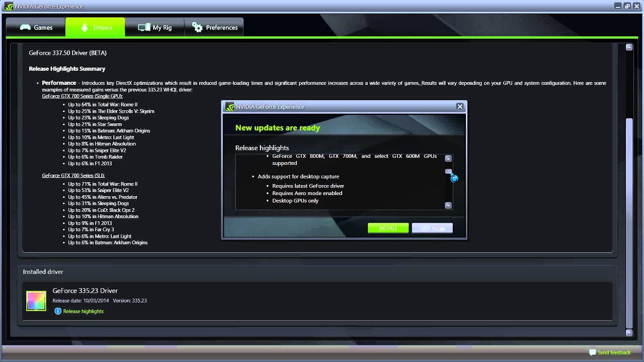Click 'Up to 21% in Star Swarm'
The height and width of the screenshot is (362, 644).
pos(95,124)
